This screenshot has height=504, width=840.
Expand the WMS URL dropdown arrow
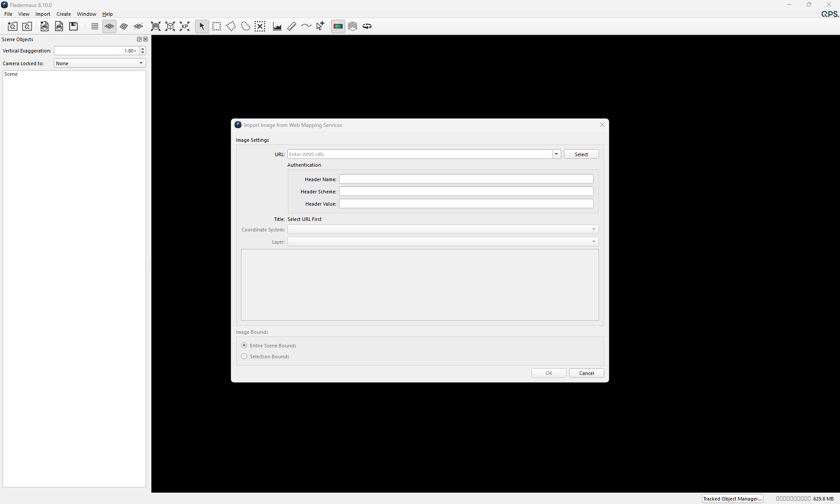(556, 154)
